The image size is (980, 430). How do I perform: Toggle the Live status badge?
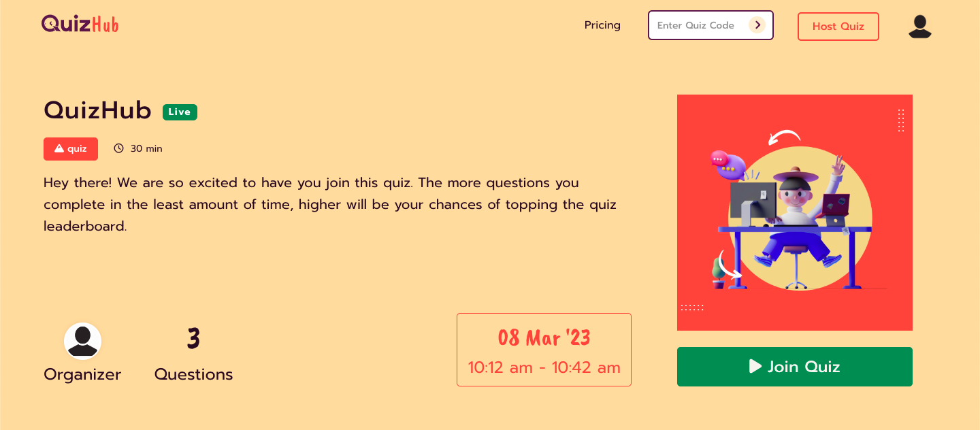pos(180,112)
